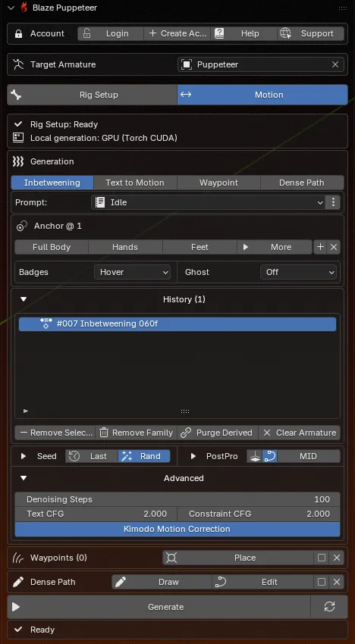
Task: Open the Prompt Idle dropdown
Action: click(x=208, y=202)
